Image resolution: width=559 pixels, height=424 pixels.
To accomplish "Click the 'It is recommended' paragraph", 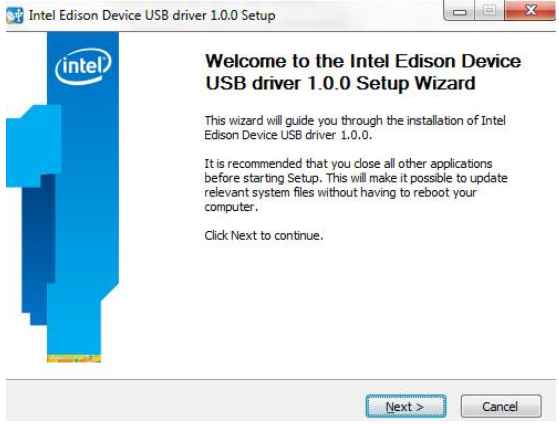I will (356, 185).
